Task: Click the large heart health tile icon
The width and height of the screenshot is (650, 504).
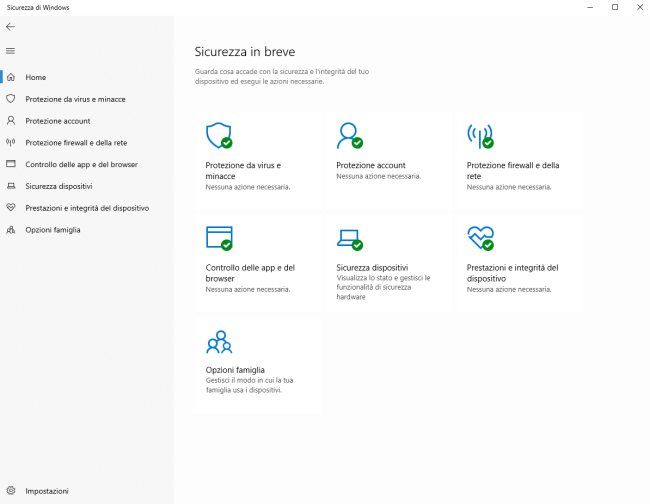Action: coord(480,238)
